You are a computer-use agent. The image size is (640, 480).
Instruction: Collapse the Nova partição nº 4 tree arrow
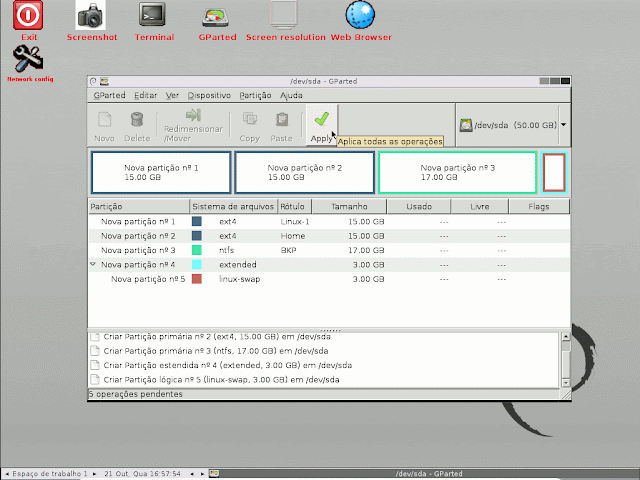click(x=93, y=264)
